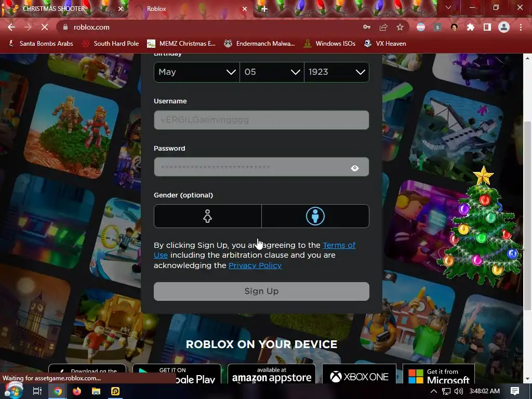Open a new tab with plus button
This screenshot has width=532, height=399.
(264, 9)
